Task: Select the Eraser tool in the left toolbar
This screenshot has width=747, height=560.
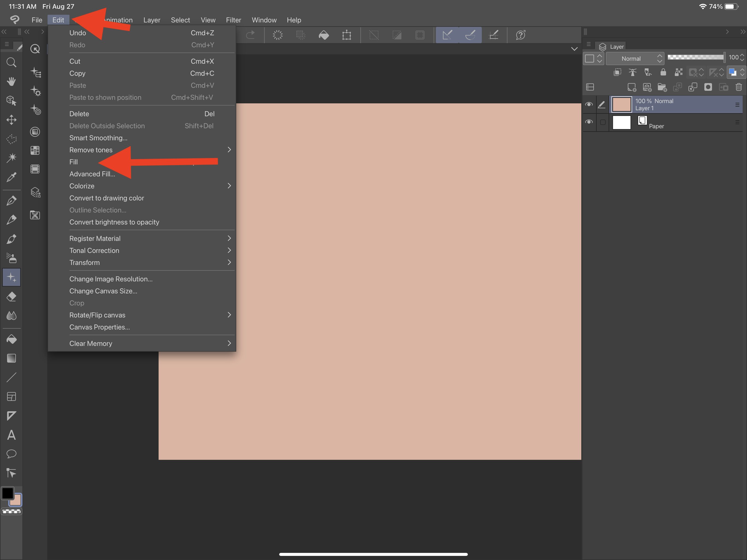Action: 11,297
